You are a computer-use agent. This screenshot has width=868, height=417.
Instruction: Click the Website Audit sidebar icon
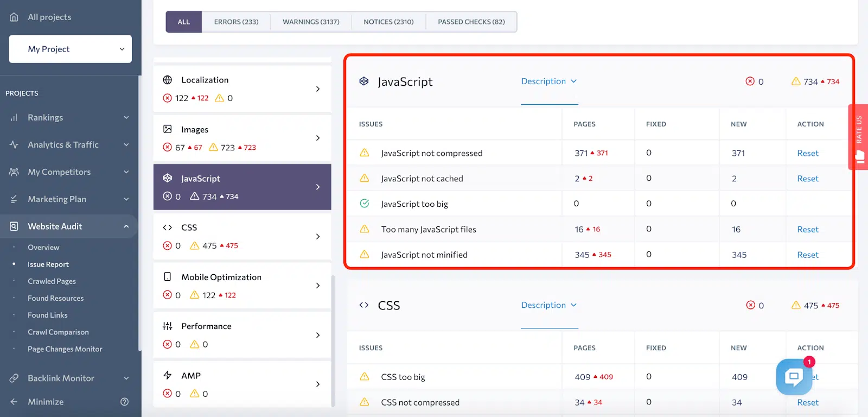click(x=14, y=226)
